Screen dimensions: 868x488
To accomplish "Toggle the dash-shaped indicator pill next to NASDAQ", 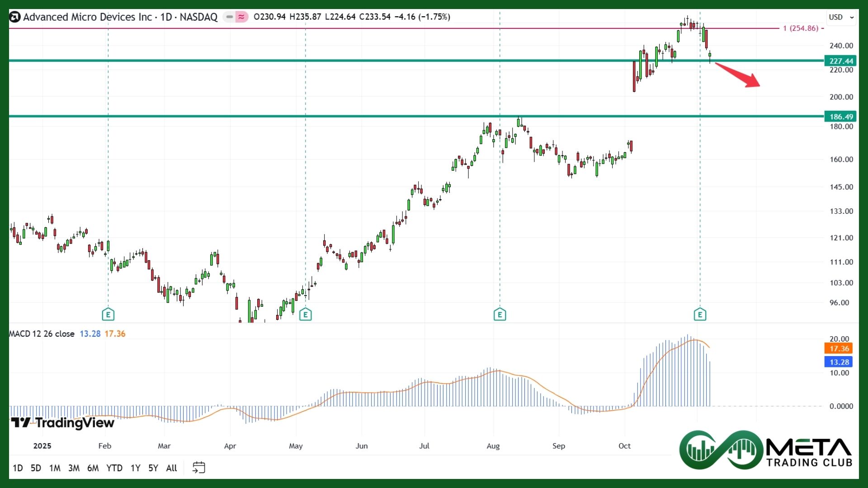I will (230, 17).
